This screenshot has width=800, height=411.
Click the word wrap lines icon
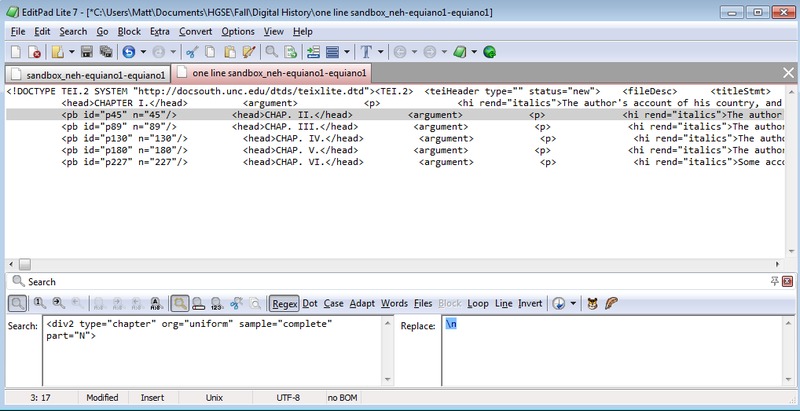coord(332,52)
